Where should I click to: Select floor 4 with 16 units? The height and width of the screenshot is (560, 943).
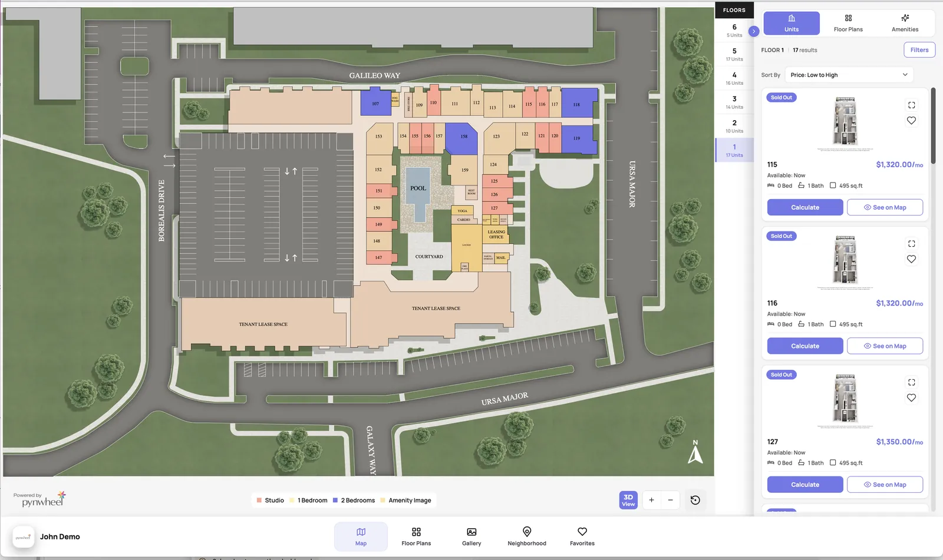(x=734, y=79)
